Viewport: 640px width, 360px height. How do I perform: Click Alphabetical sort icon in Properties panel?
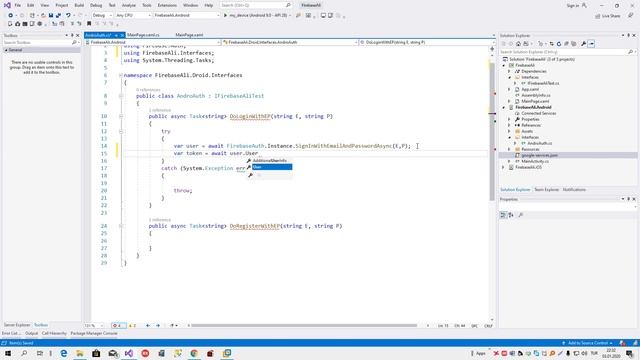(511, 215)
